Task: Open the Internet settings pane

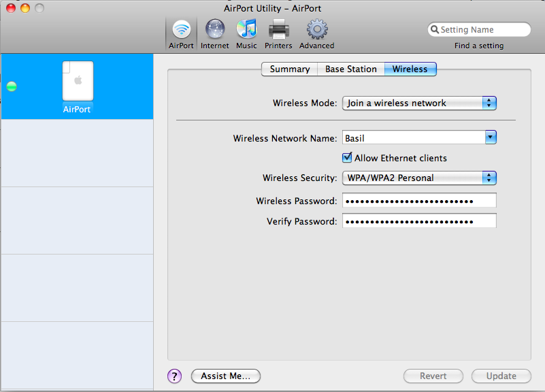Action: [215, 34]
